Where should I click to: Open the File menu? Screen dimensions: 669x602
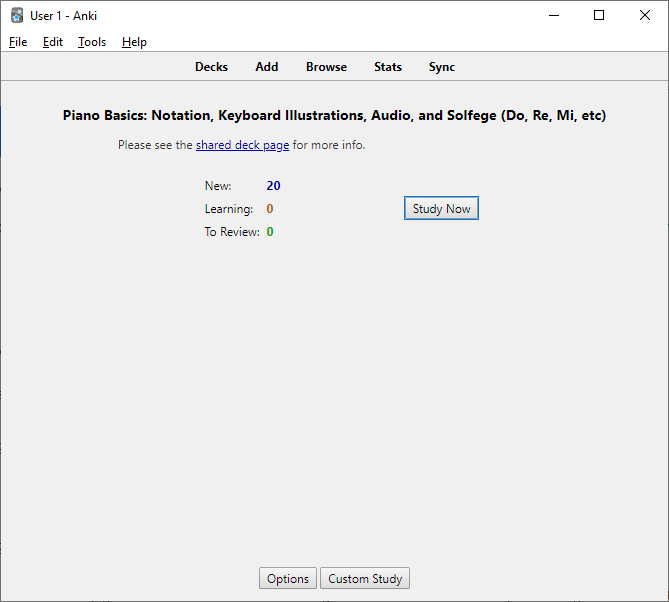pyautogui.click(x=18, y=42)
